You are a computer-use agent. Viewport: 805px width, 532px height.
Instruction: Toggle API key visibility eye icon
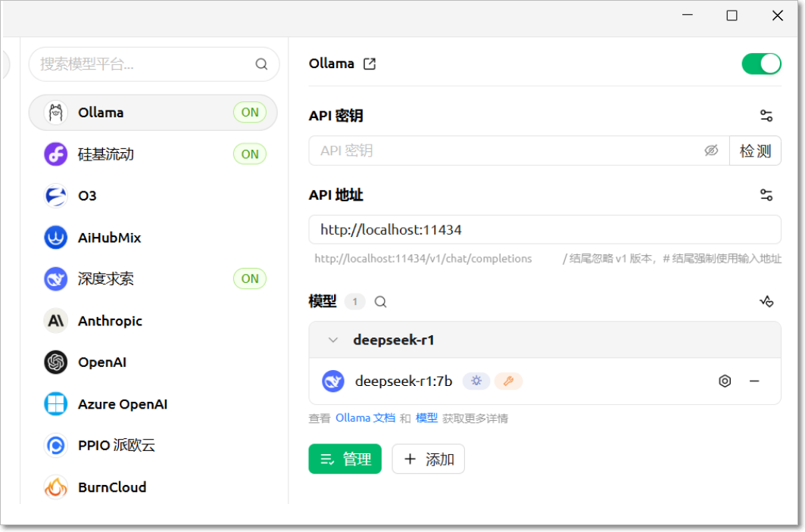(x=711, y=151)
